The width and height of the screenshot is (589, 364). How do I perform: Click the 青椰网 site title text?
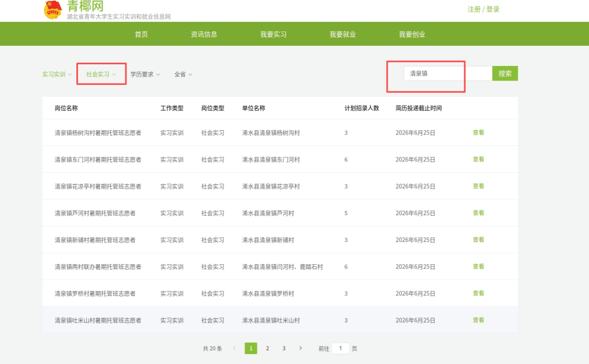tap(85, 6)
